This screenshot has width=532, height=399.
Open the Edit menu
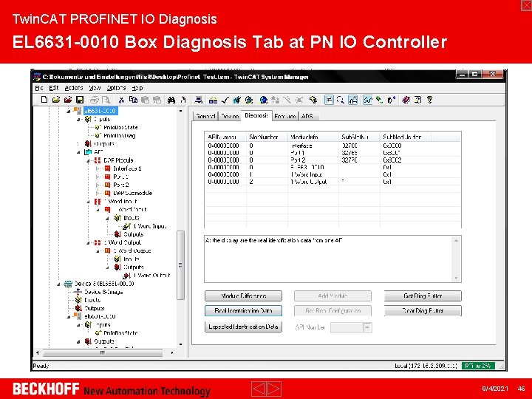54,88
